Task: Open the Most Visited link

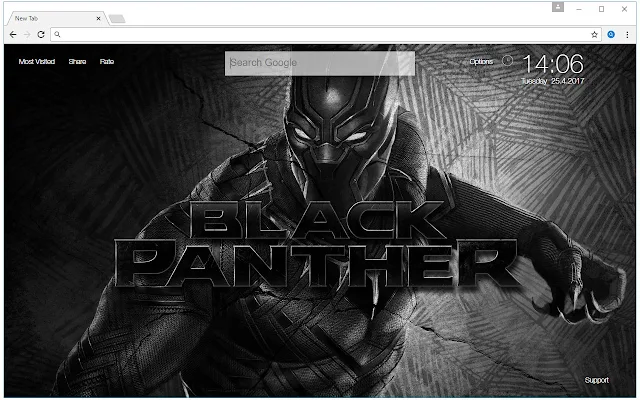Action: click(x=37, y=62)
